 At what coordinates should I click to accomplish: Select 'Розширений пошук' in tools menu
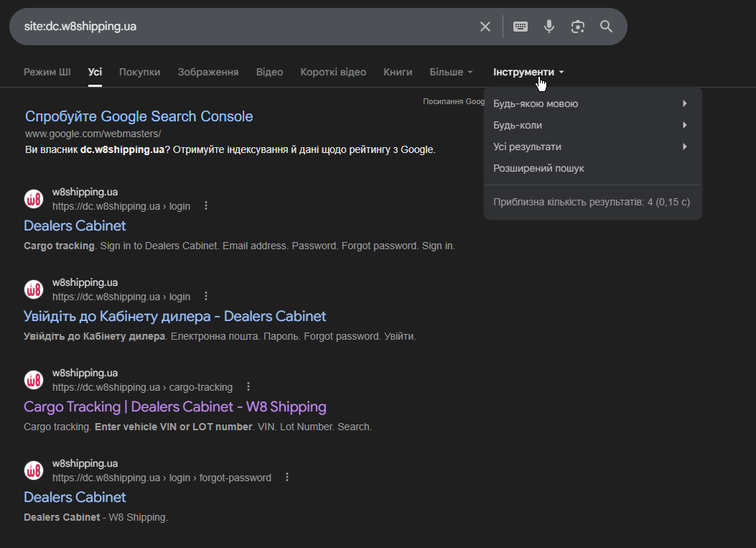click(538, 168)
